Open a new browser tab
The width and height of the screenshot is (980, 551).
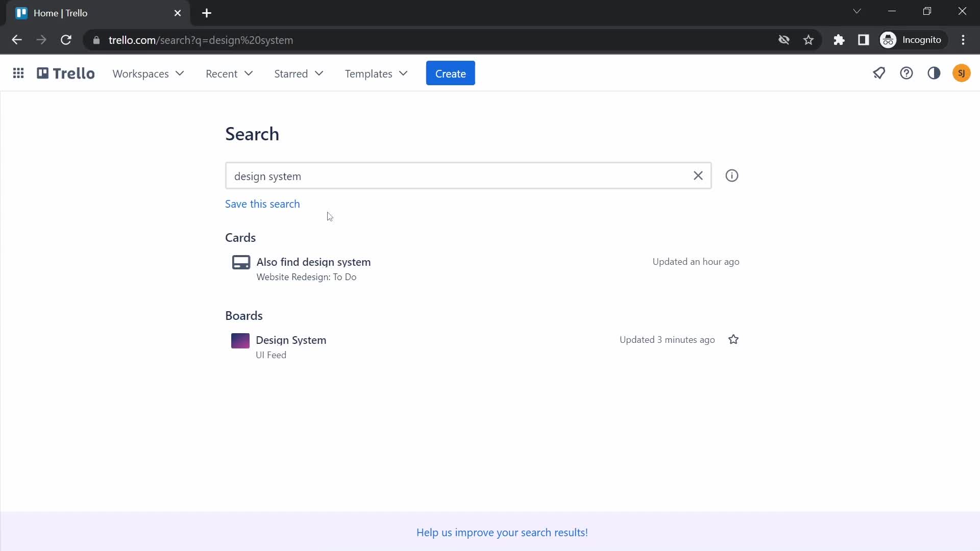click(x=207, y=13)
